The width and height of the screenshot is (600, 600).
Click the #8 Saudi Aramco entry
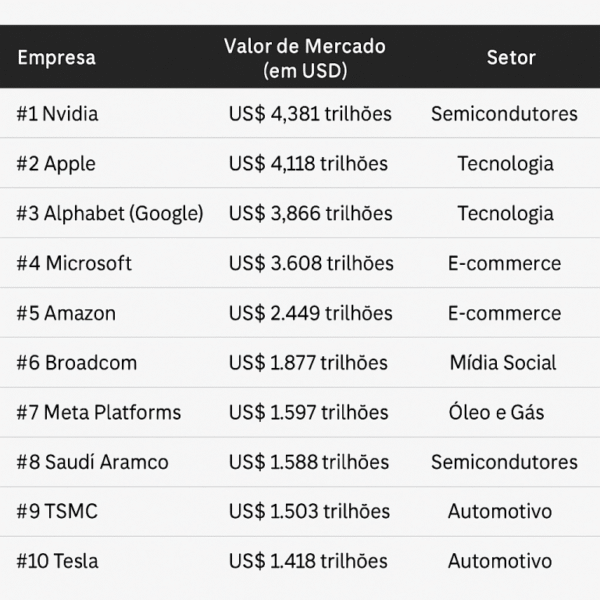[92, 462]
